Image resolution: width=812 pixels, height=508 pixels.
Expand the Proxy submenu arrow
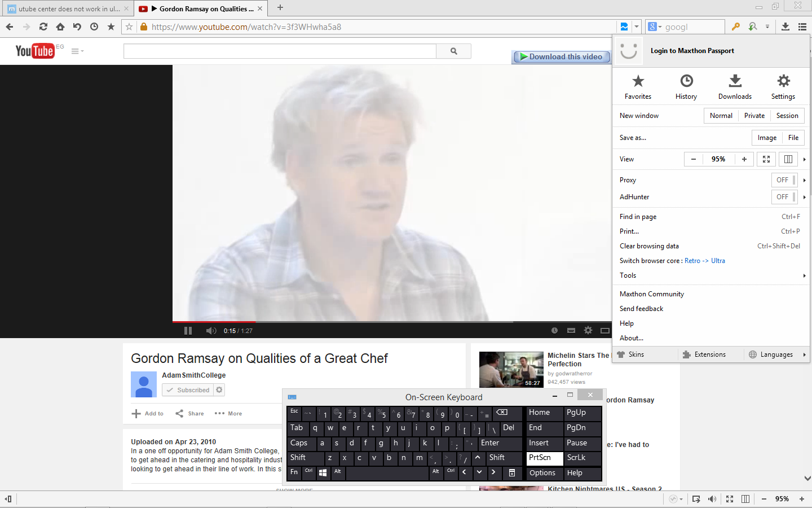point(804,180)
